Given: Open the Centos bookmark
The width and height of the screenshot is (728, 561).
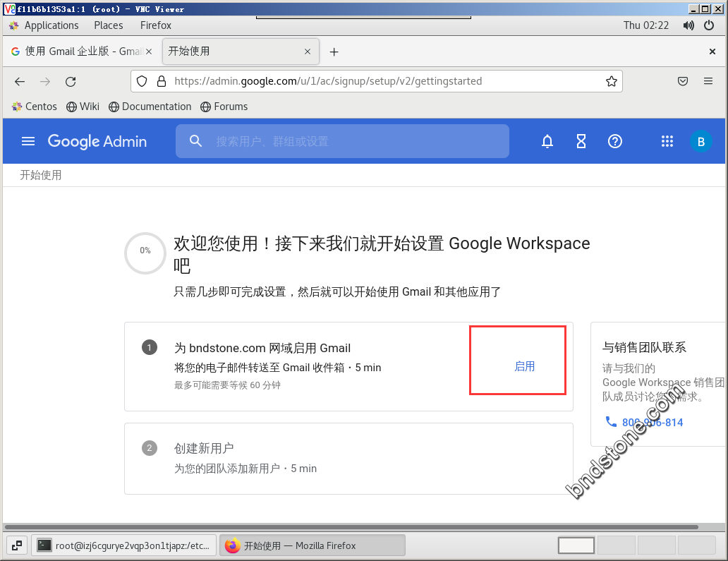Looking at the screenshot, I should pyautogui.click(x=35, y=107).
